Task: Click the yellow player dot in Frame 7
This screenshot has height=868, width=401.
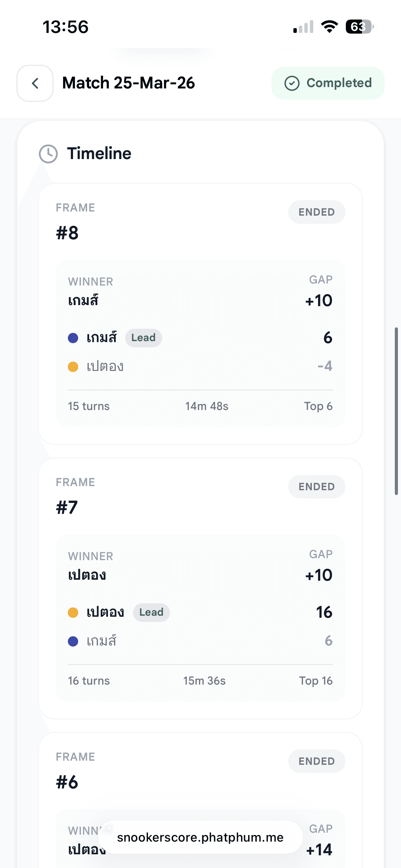Action: coord(73,612)
